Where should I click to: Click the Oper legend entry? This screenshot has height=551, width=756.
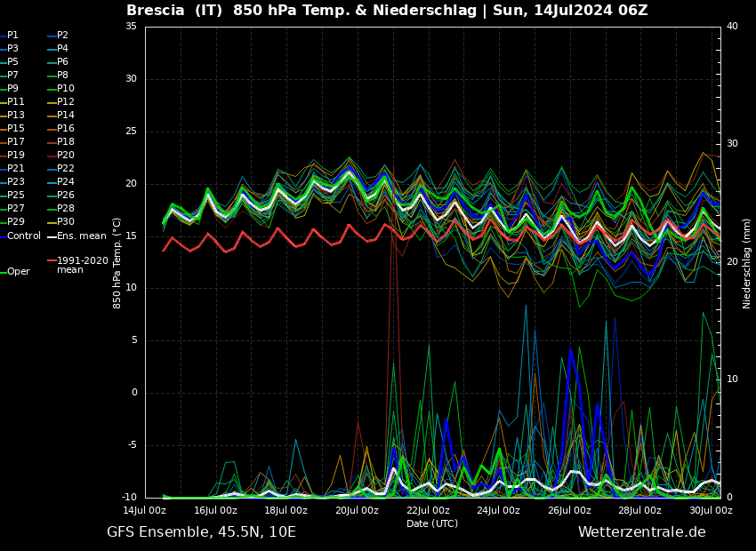point(19,272)
